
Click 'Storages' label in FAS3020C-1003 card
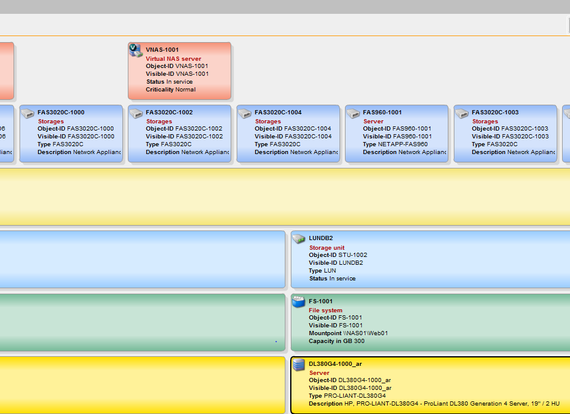[x=485, y=121]
